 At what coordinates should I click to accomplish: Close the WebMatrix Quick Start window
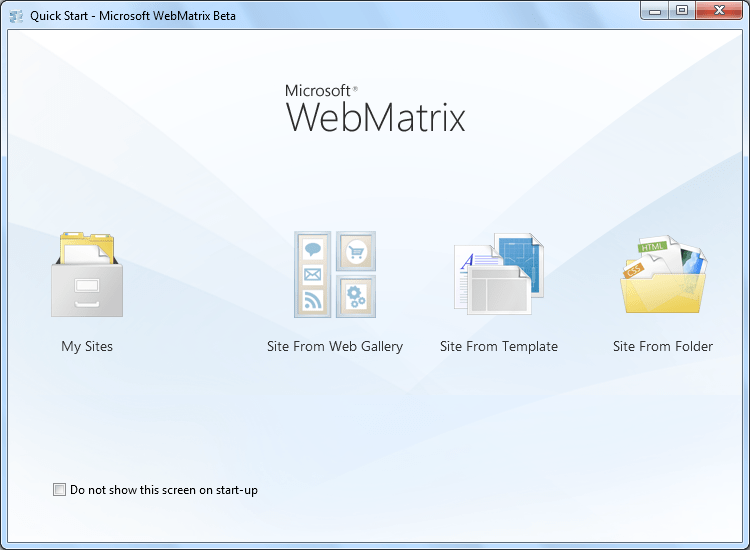click(x=719, y=11)
